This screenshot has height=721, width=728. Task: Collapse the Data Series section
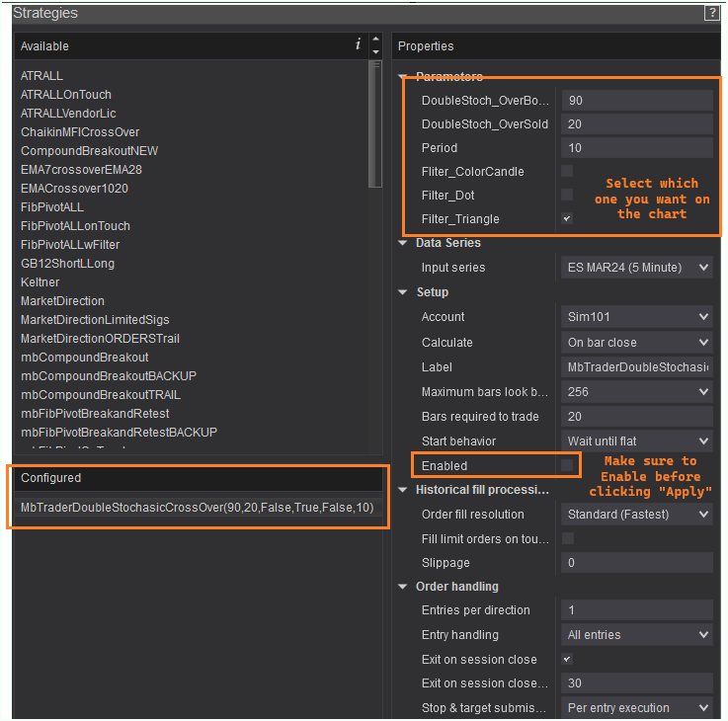point(403,243)
